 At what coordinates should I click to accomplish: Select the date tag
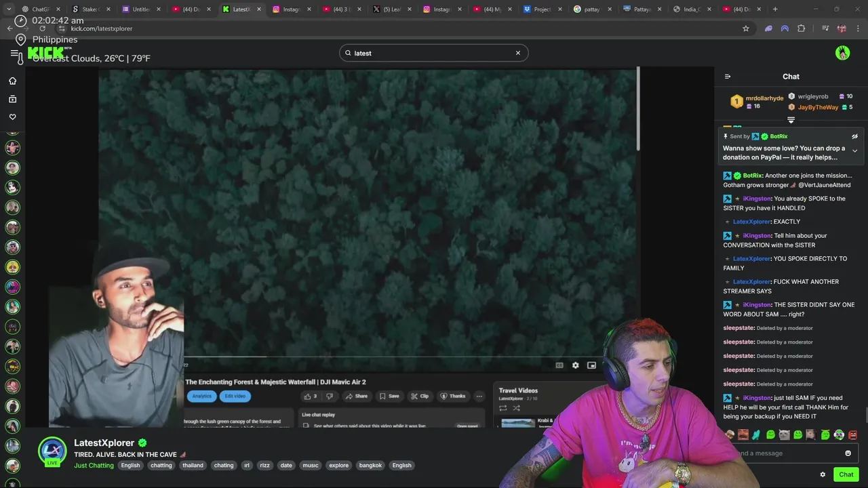pos(286,466)
